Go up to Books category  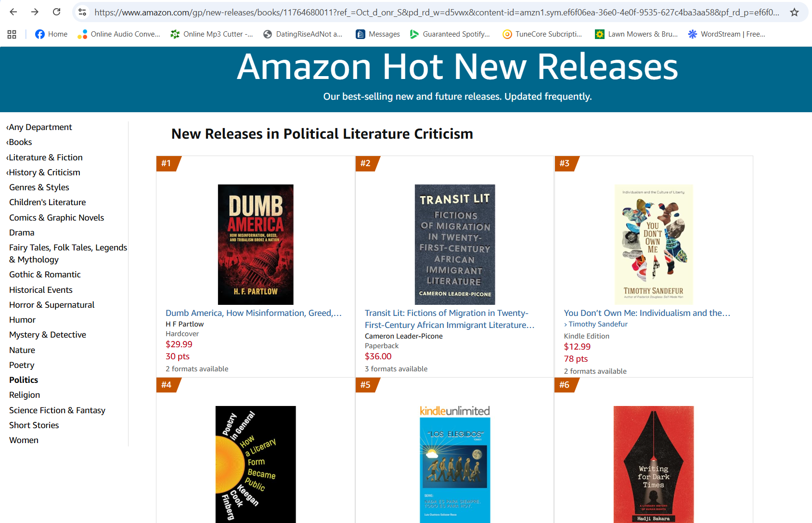click(x=19, y=142)
